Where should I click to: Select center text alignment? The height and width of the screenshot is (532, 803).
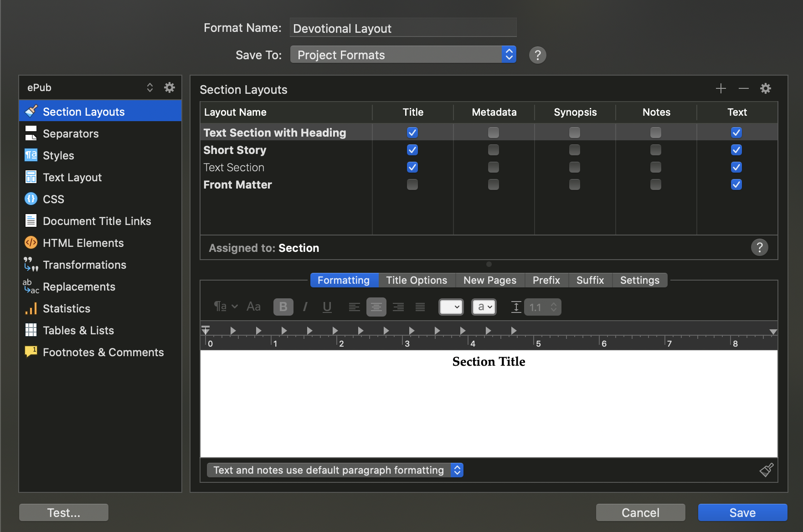point(376,307)
